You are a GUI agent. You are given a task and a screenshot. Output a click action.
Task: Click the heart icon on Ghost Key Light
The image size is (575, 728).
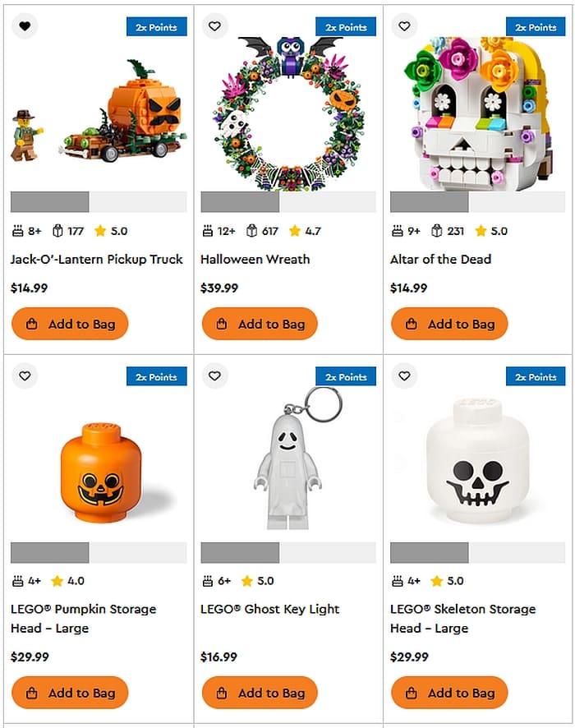(x=214, y=376)
